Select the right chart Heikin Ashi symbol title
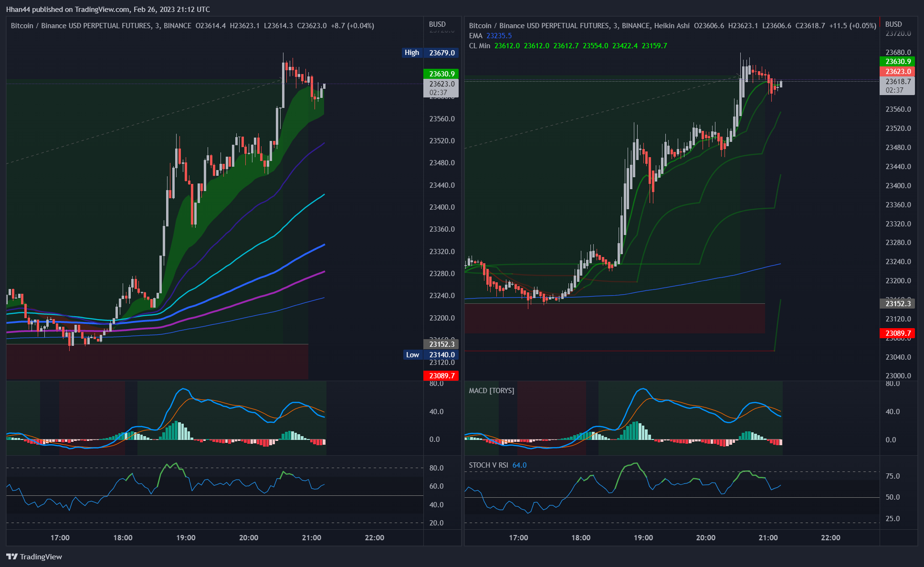The height and width of the screenshot is (567, 924). (x=579, y=26)
